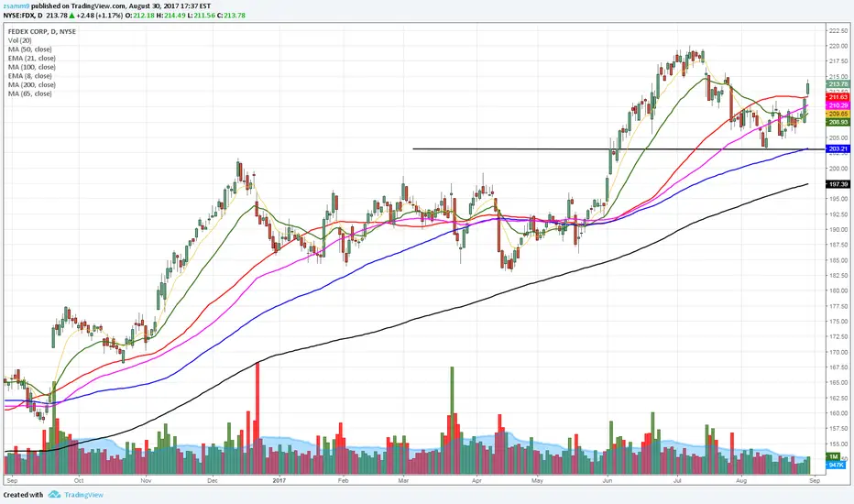The height and width of the screenshot is (504, 854).
Task: Select the MA (65, close) indicator legend
Action: pyautogui.click(x=30, y=93)
